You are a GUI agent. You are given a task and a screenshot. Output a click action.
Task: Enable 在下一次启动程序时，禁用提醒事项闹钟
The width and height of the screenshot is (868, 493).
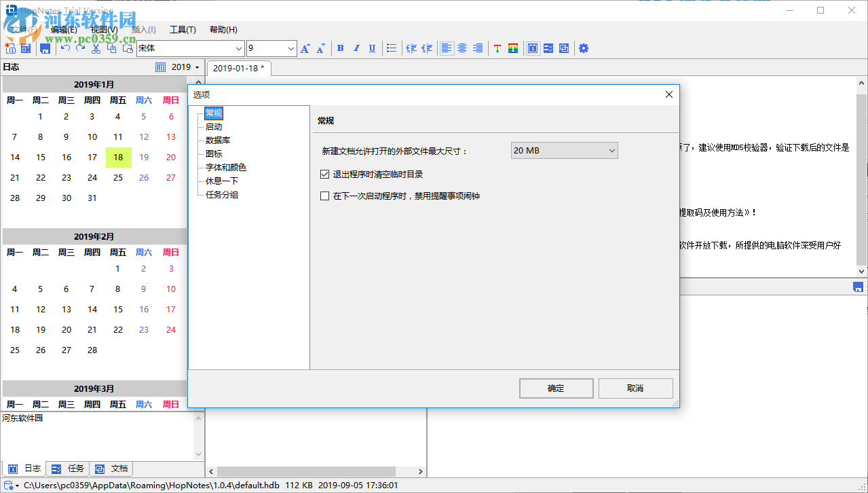[324, 196]
